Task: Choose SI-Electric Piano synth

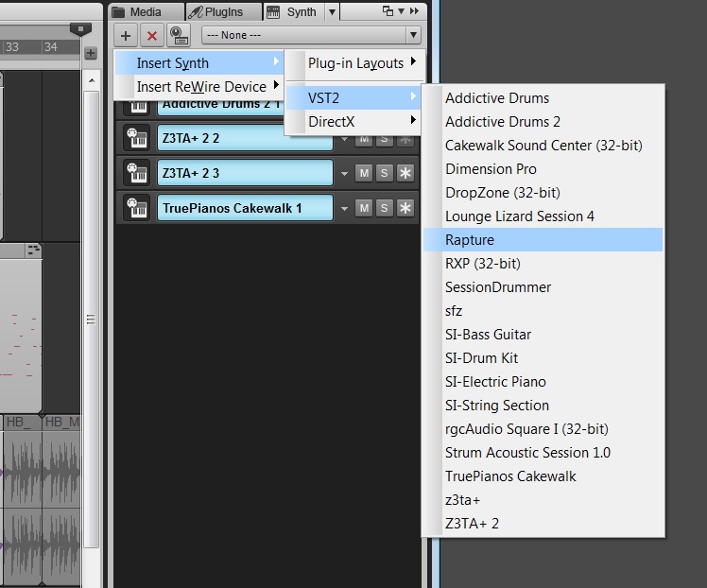Action: point(543,382)
